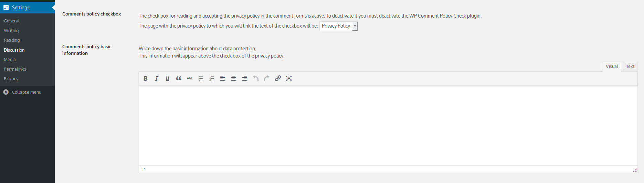Toggle bold formatting in editor toolbar
This screenshot has width=644, height=183.
(x=146, y=79)
